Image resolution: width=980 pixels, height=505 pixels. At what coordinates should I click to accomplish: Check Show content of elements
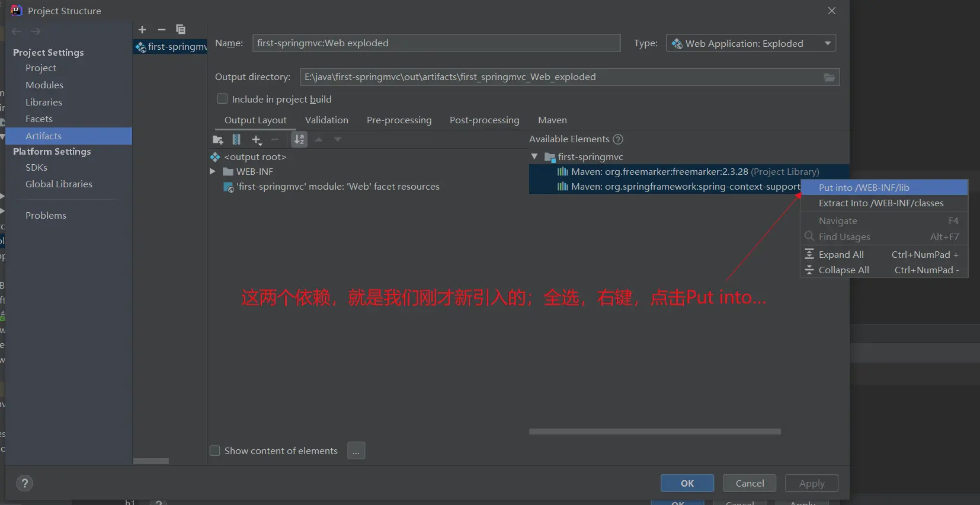215,450
